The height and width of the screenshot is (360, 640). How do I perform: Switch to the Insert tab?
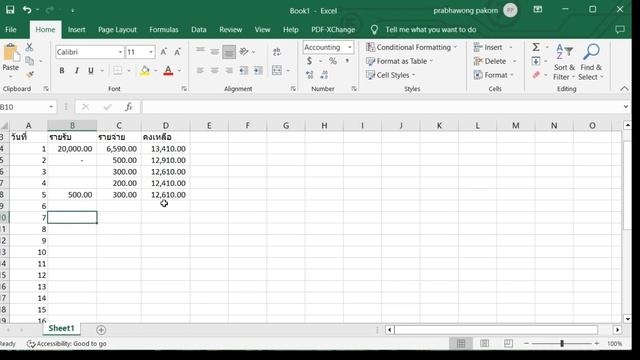point(76,29)
